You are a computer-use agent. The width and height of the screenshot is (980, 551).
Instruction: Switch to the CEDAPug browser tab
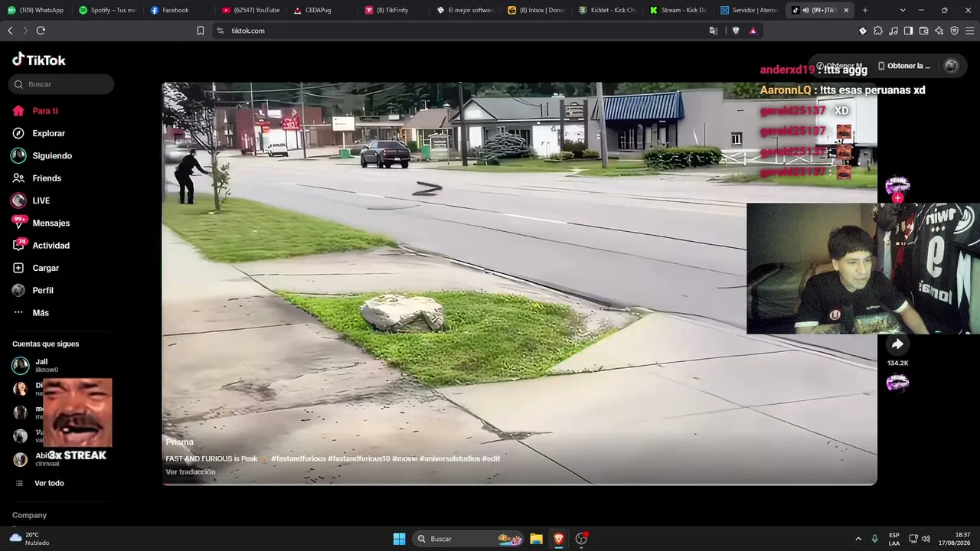point(321,10)
